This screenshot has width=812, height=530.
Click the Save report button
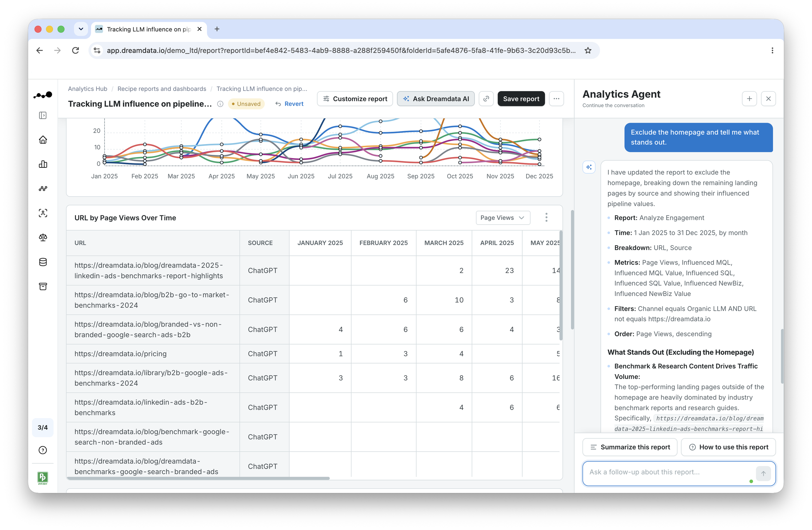[521, 99]
